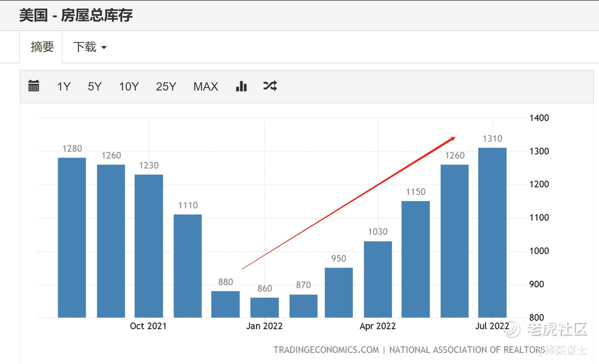
Task: Expand the 下载 dropdown menu
Action: click(90, 47)
